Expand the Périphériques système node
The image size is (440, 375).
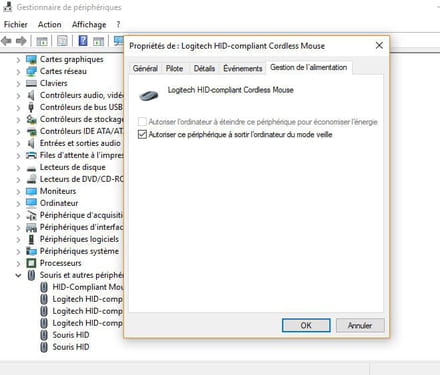18,252
